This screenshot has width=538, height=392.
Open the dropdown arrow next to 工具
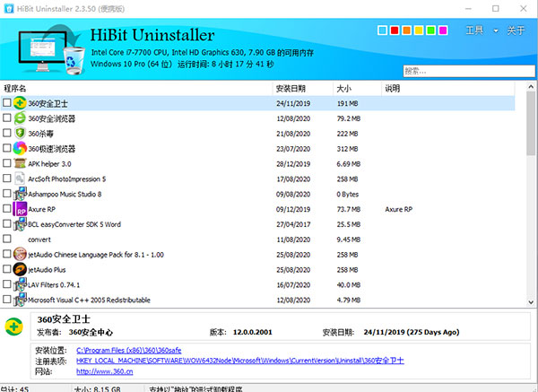(496, 30)
